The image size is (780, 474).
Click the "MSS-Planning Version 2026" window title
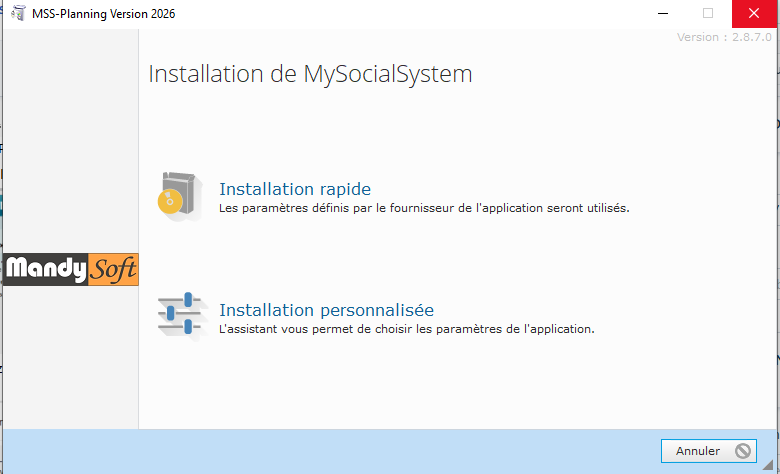tap(103, 14)
